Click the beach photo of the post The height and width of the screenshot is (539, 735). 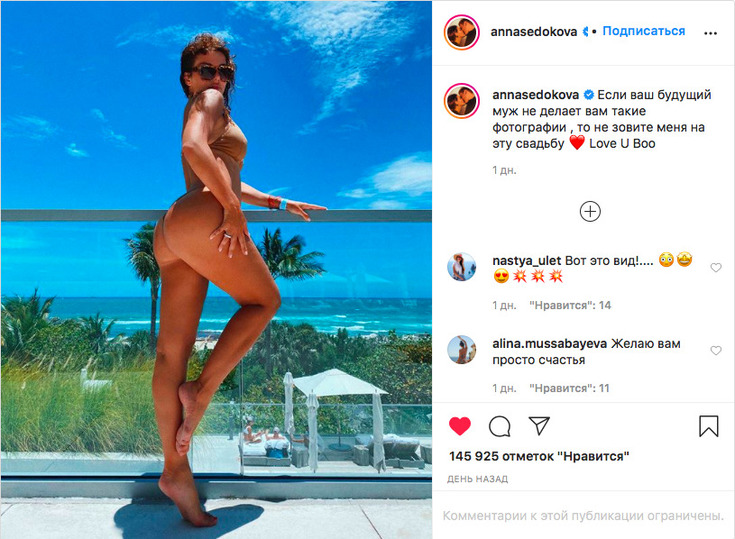point(216,270)
